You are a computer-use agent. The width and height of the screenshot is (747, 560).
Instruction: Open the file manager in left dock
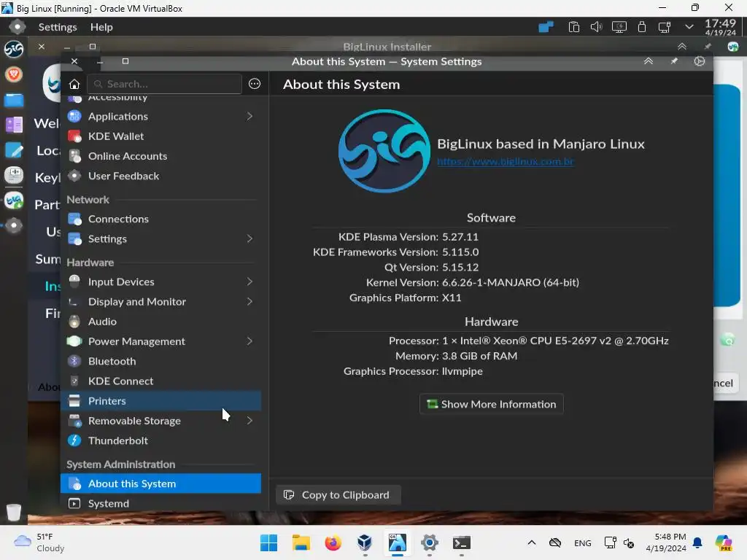pyautogui.click(x=14, y=100)
